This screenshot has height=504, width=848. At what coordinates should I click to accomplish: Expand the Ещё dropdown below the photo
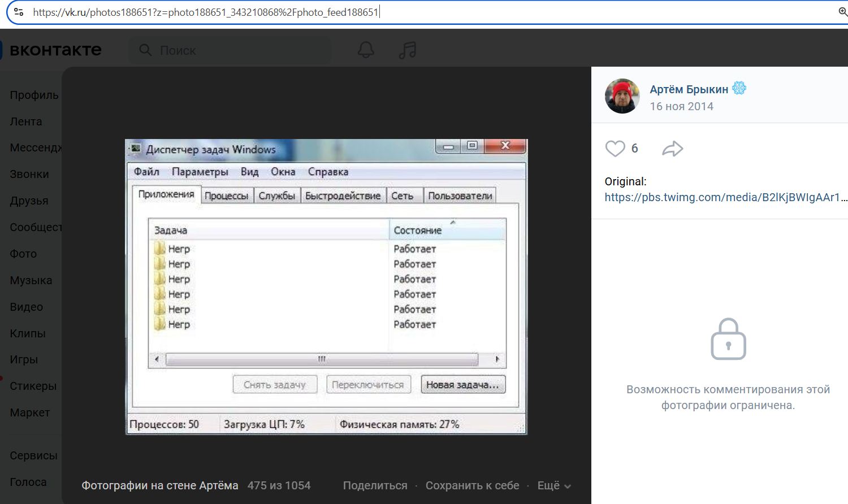click(554, 485)
